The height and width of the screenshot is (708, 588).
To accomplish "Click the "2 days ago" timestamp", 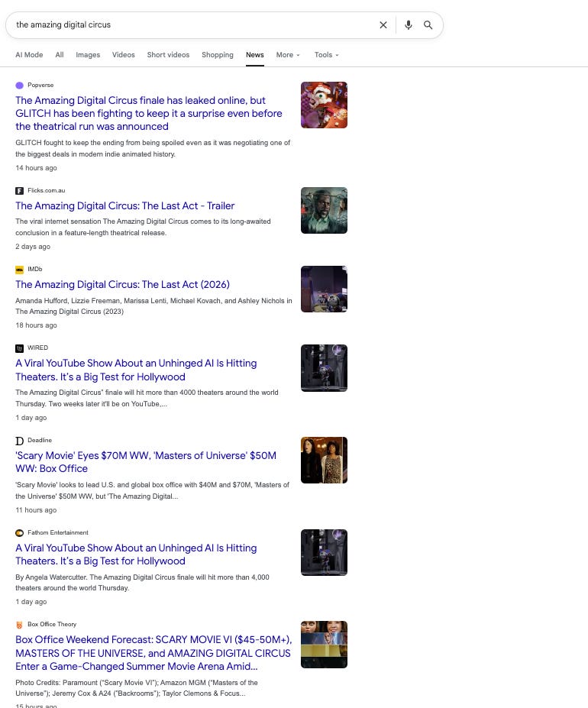I will coord(33,247).
